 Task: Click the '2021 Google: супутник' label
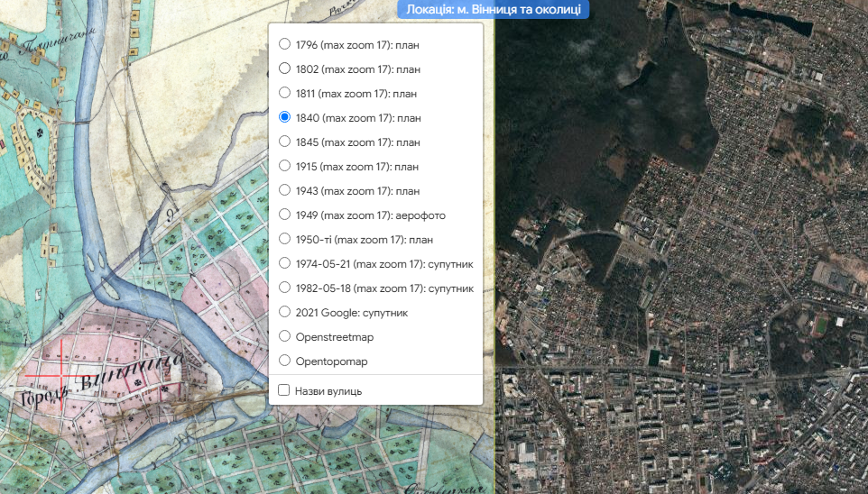(x=352, y=313)
